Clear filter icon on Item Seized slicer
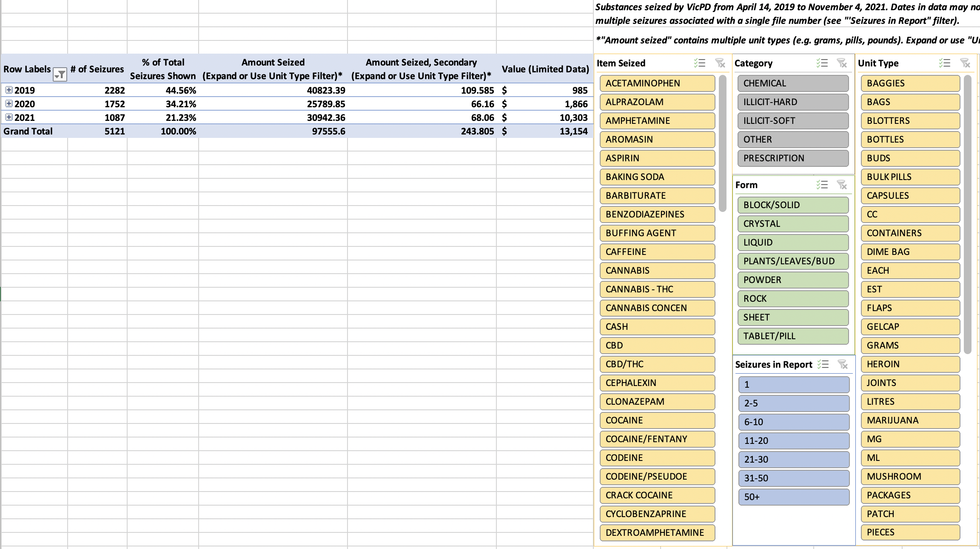Screen dimensions: 980x549 (x=720, y=63)
